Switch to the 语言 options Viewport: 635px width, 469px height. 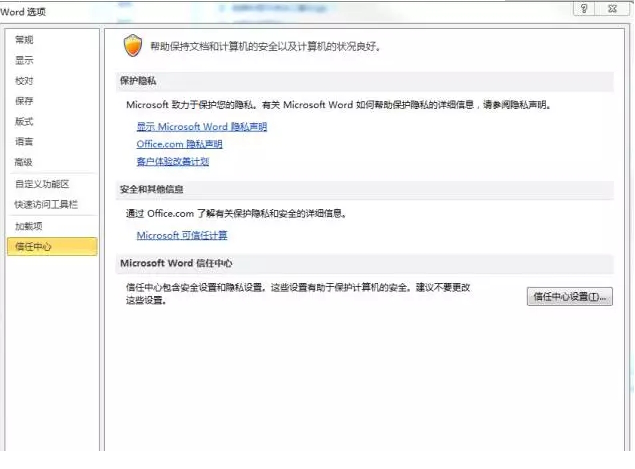click(x=24, y=141)
